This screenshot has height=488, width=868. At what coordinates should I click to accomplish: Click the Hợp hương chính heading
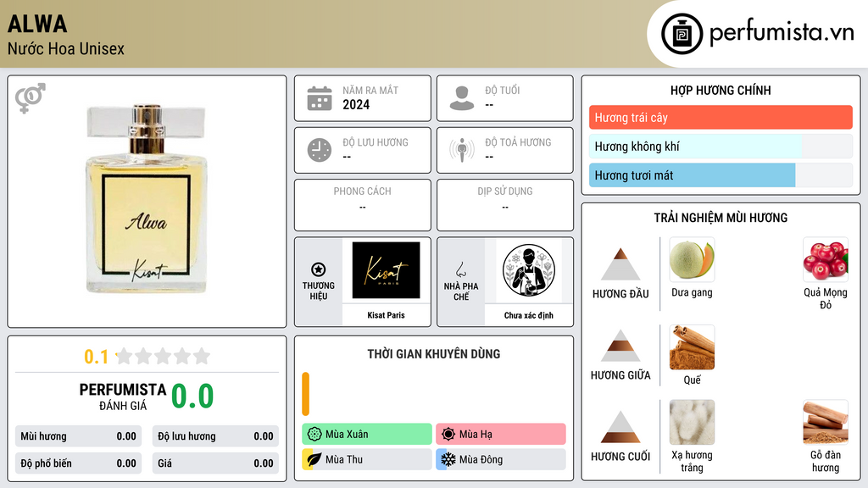coord(721,90)
